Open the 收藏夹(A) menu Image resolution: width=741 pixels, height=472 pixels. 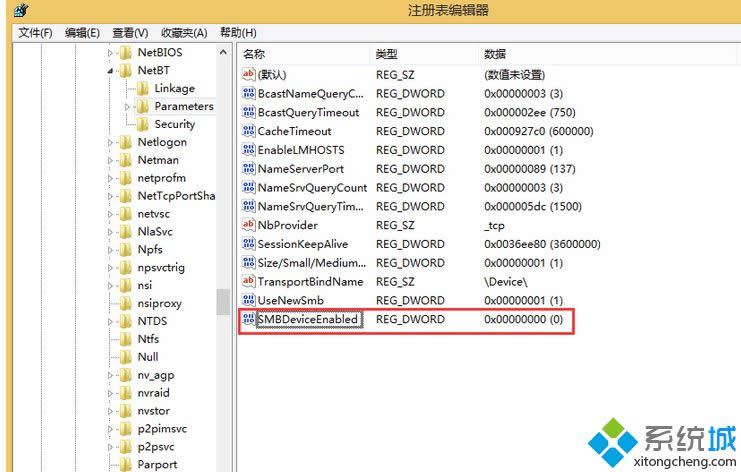tap(182, 33)
